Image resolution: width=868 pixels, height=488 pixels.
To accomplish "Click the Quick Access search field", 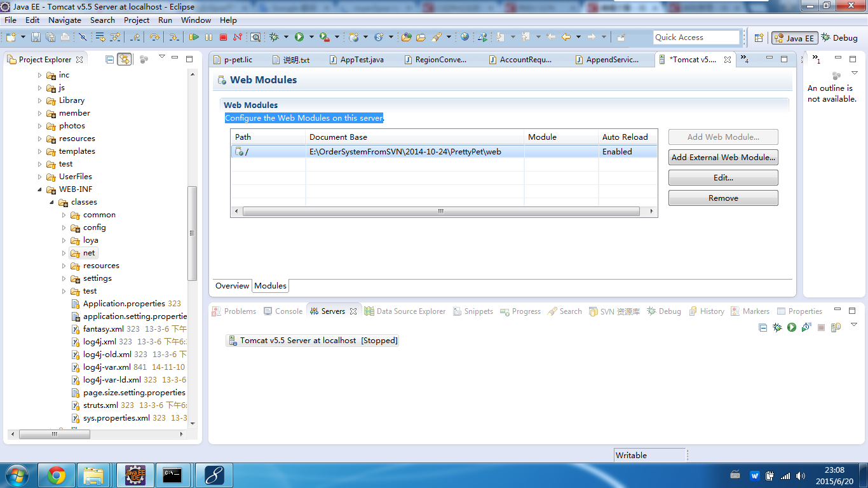I will pos(696,37).
